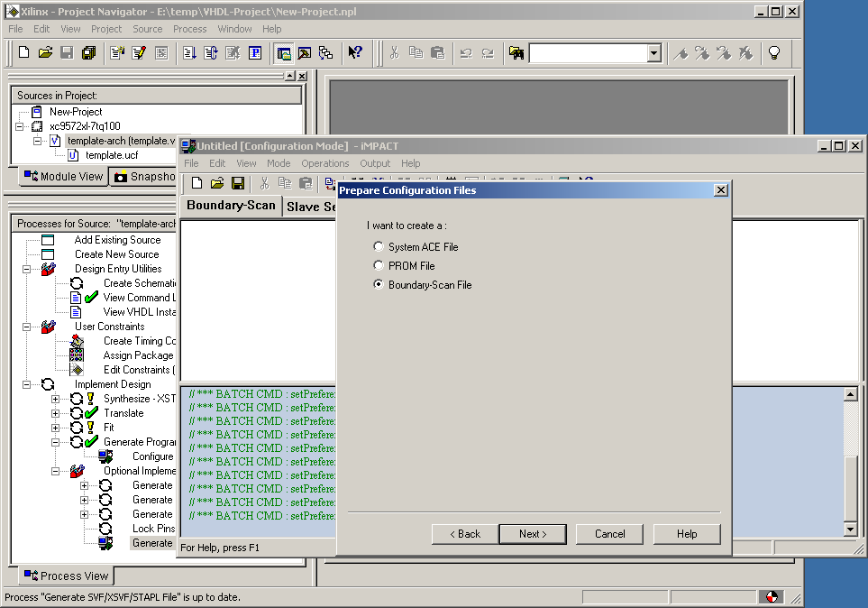The height and width of the screenshot is (608, 868).
Task: Collapse the xc9572xl-7tq100 device node
Action: coord(19,126)
